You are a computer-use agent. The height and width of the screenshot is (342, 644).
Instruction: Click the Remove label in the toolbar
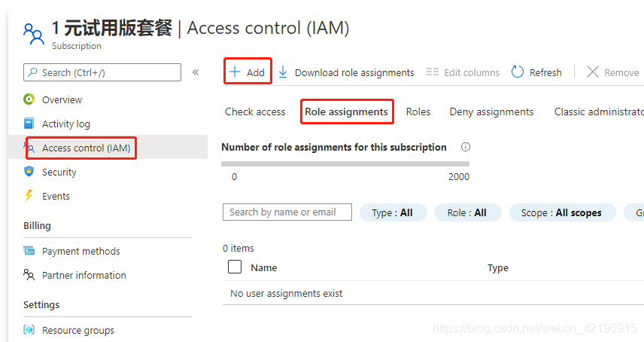pos(622,73)
